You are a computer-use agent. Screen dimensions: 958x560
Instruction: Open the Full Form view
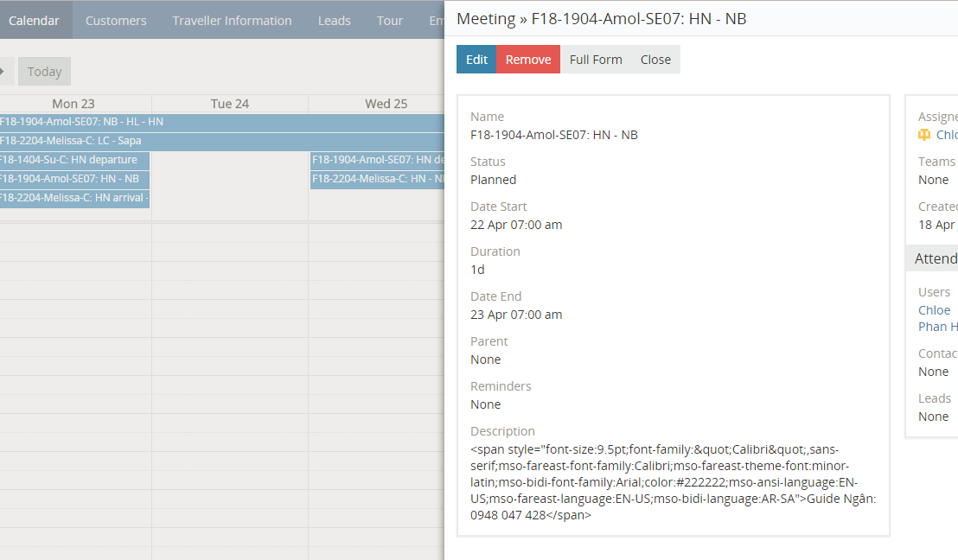(x=596, y=60)
